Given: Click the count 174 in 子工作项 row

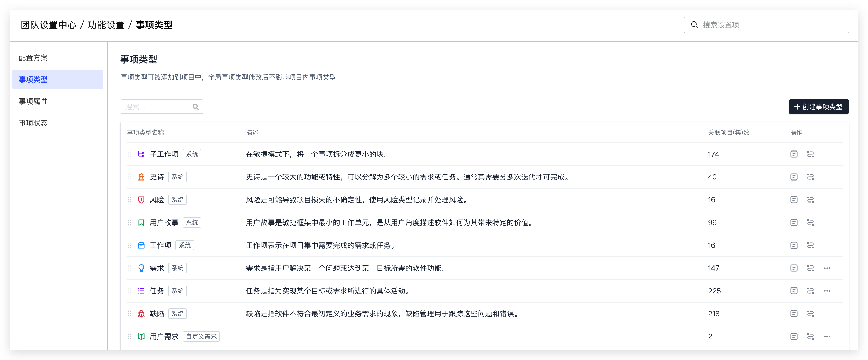Looking at the screenshot, I should click(713, 154).
